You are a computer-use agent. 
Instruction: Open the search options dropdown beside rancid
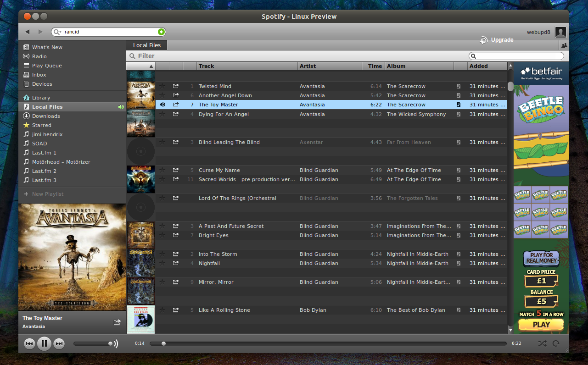(x=57, y=32)
